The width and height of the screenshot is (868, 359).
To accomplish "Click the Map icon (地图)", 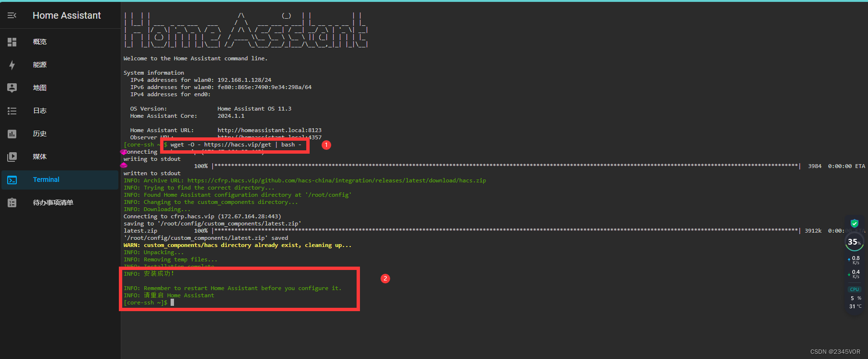I will tap(12, 88).
